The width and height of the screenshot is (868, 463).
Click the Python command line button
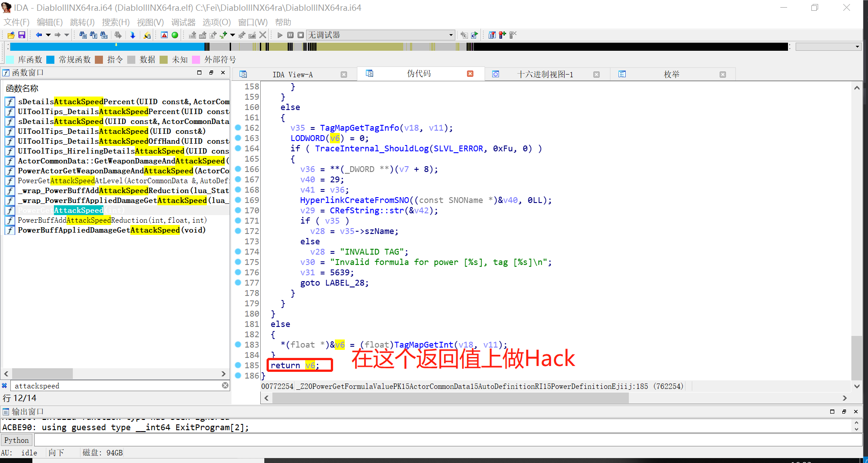[17, 440]
